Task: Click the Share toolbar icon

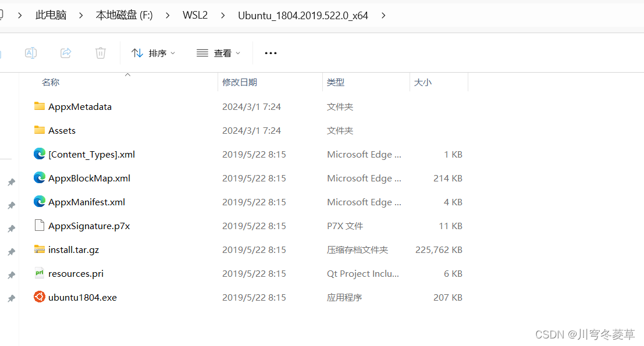Action: 66,53
